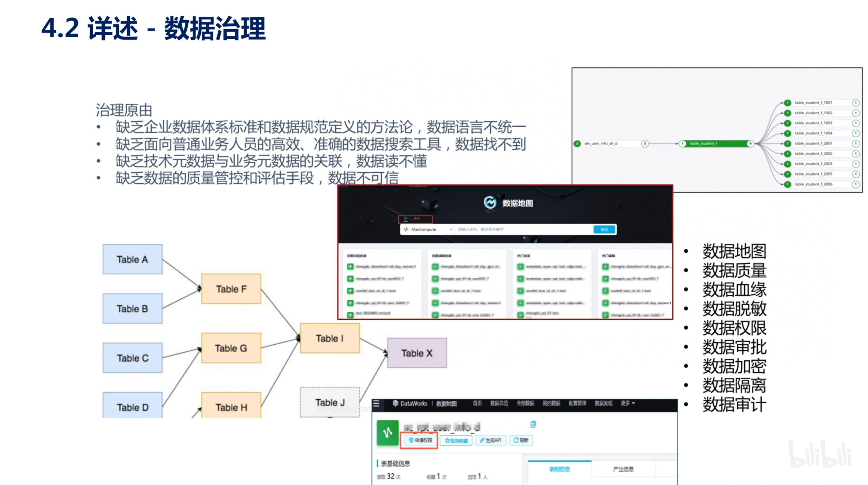This screenshot has height=485, width=868.
Task: Click the table_student_f_1001 node circle
Action: 787,103
